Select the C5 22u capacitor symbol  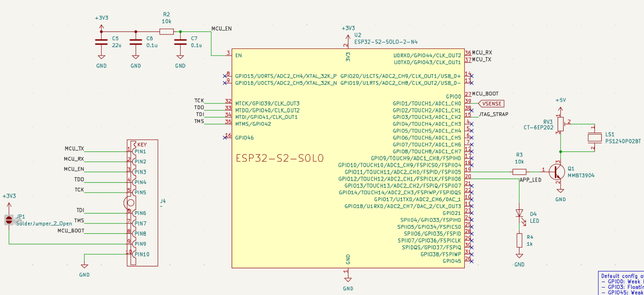[x=101, y=42]
